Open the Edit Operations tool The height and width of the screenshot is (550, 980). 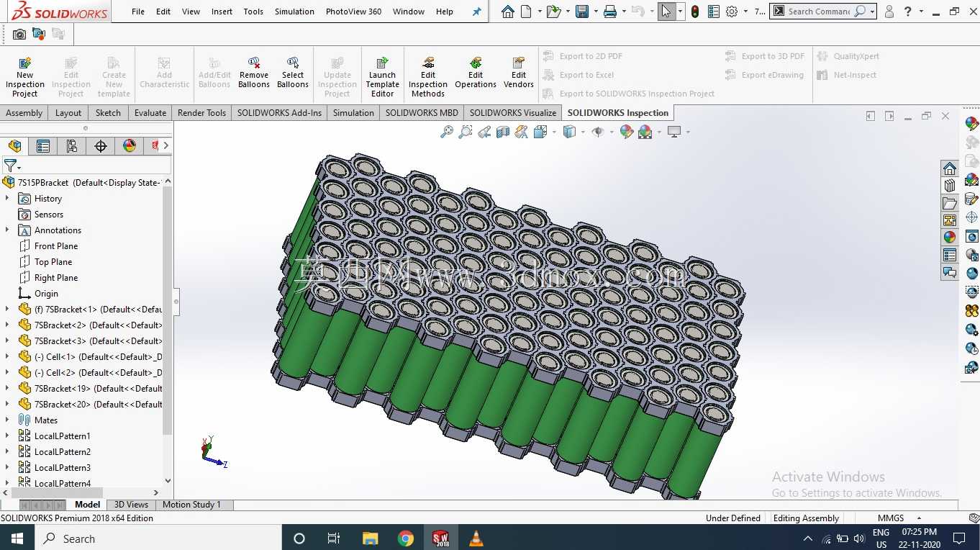click(476, 73)
